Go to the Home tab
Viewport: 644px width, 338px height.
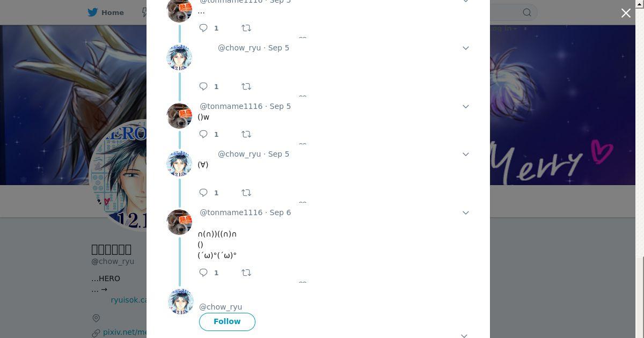pos(106,12)
